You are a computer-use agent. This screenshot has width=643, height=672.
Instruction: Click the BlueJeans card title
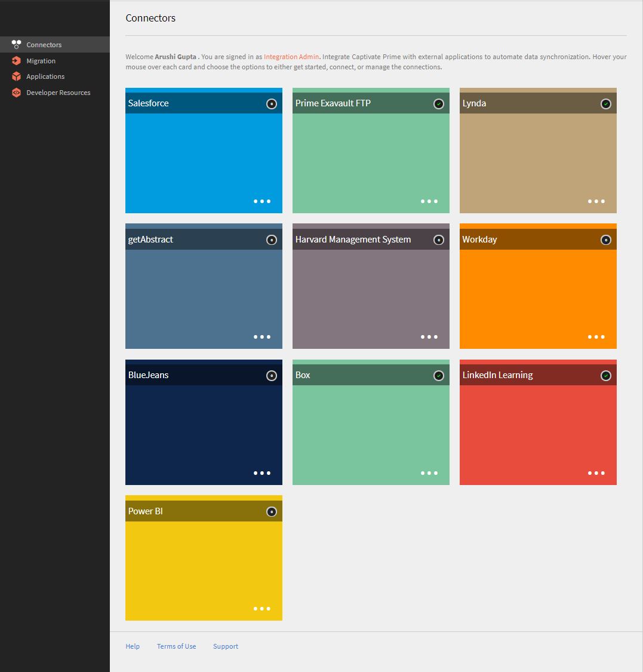(148, 375)
